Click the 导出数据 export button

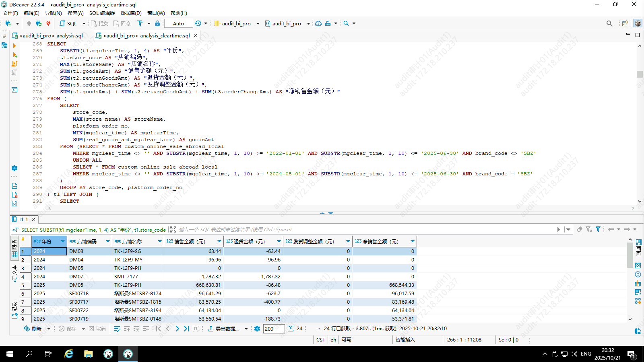(223, 329)
